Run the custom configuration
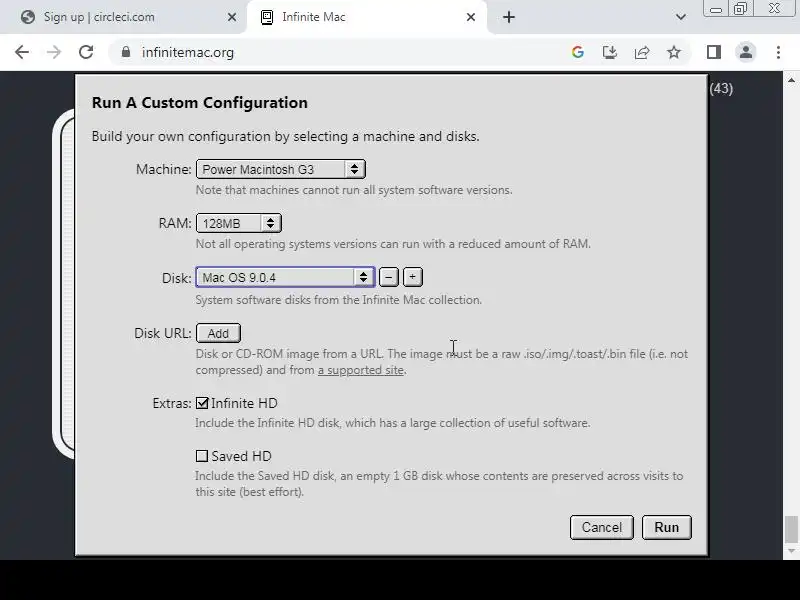The height and width of the screenshot is (600, 800). point(666,527)
